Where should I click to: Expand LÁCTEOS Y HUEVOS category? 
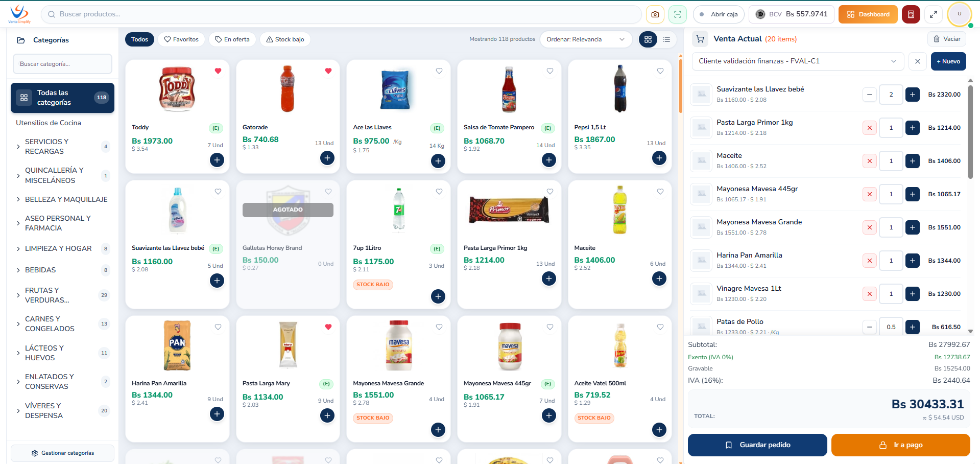pos(18,353)
